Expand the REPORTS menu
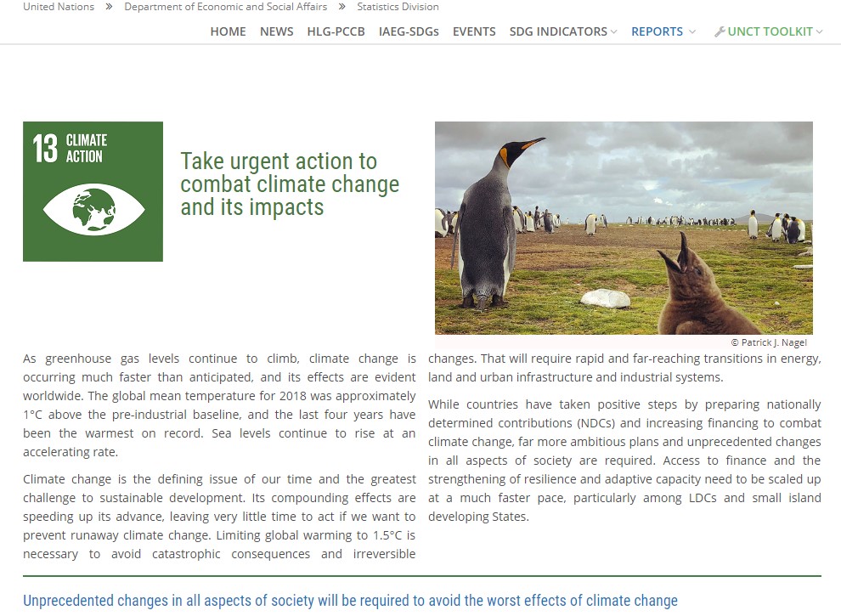 (x=657, y=31)
